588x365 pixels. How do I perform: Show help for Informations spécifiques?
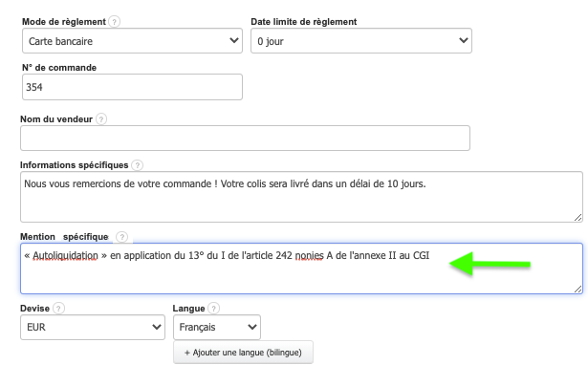click(x=138, y=165)
